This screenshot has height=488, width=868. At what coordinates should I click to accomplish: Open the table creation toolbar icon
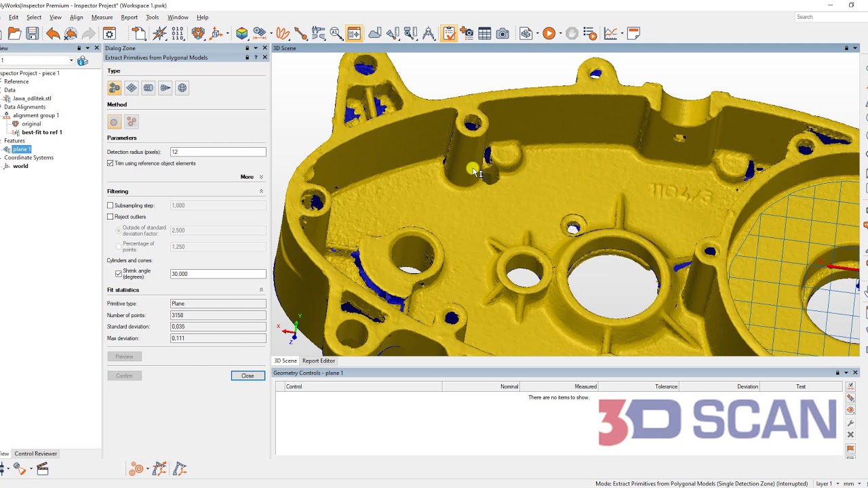484,33
